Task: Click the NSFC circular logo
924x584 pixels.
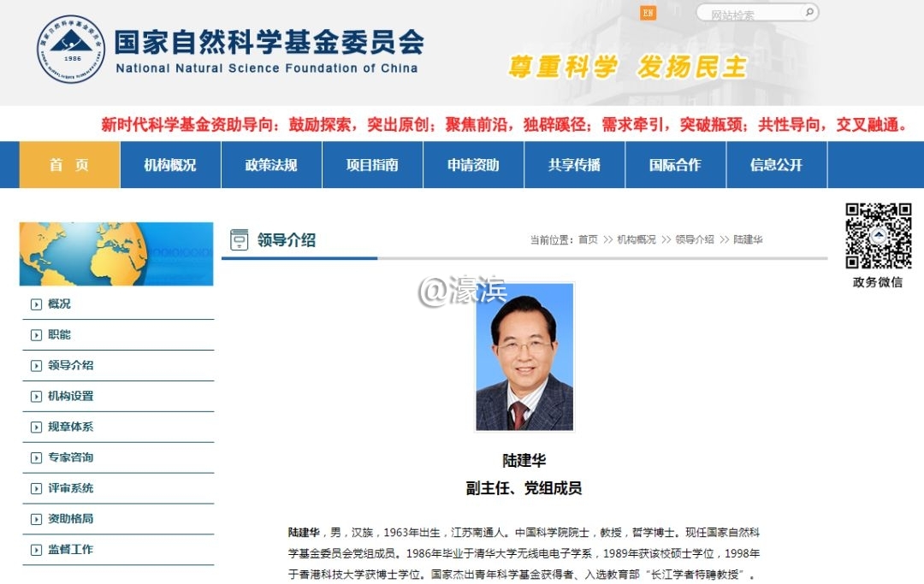Action: [x=71, y=49]
